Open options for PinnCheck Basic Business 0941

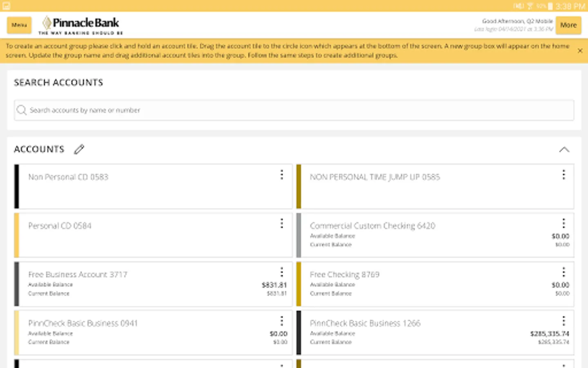click(x=282, y=321)
